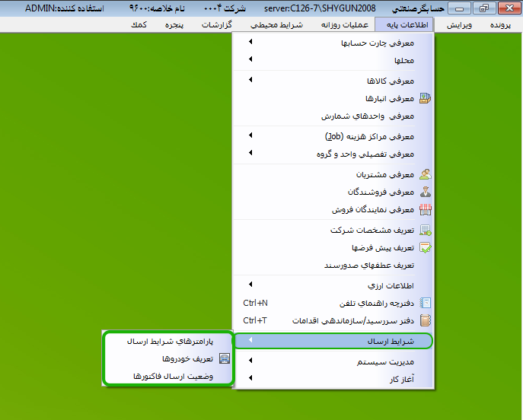The width and height of the screenshot is (523, 420).
Task: Click the phone book icon beside دفترچه راهنماي تلفن
Action: point(425,303)
